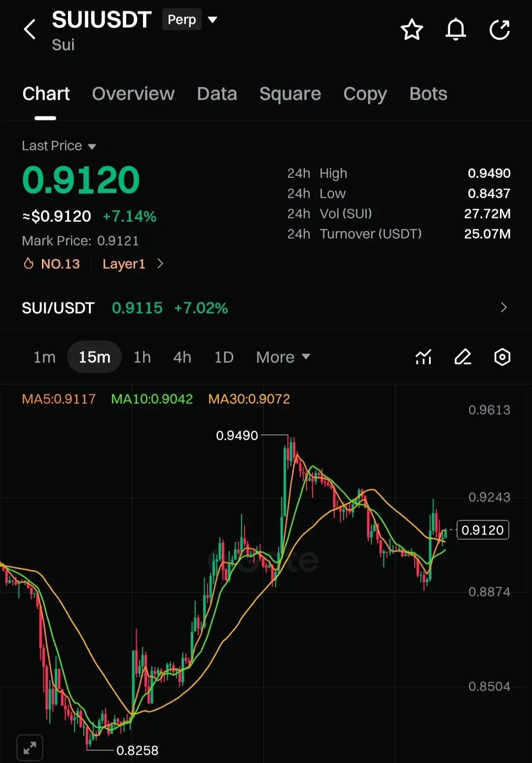Open the NO.13 hot ranking link
Viewport: 532px width, 763px height.
[x=60, y=264]
